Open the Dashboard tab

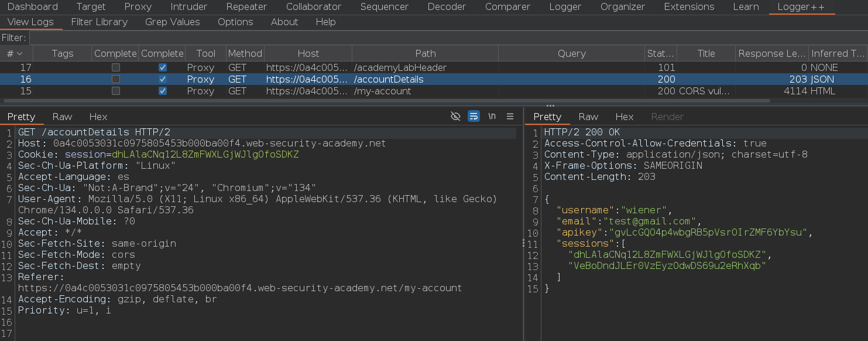32,7
